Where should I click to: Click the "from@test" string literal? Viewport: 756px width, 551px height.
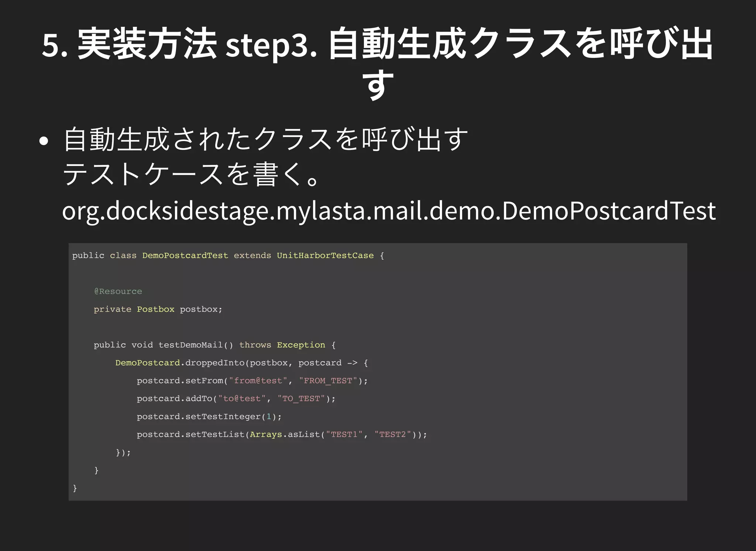pos(258,381)
